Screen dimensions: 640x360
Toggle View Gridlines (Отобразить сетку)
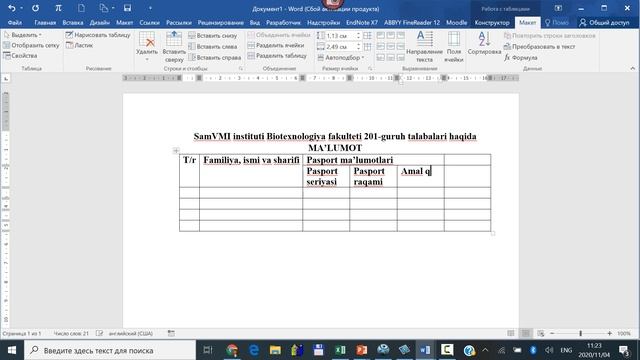pyautogui.click(x=31, y=45)
